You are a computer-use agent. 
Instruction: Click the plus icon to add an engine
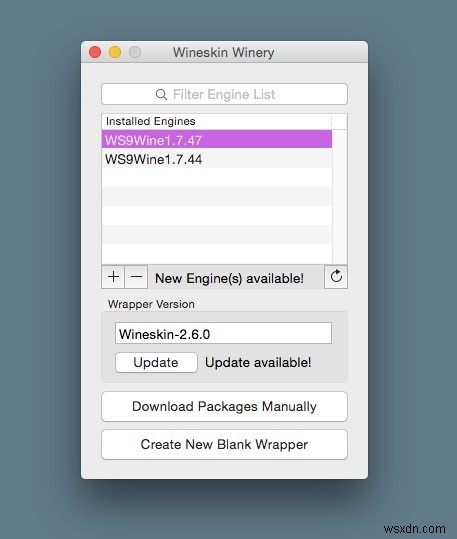pos(113,277)
